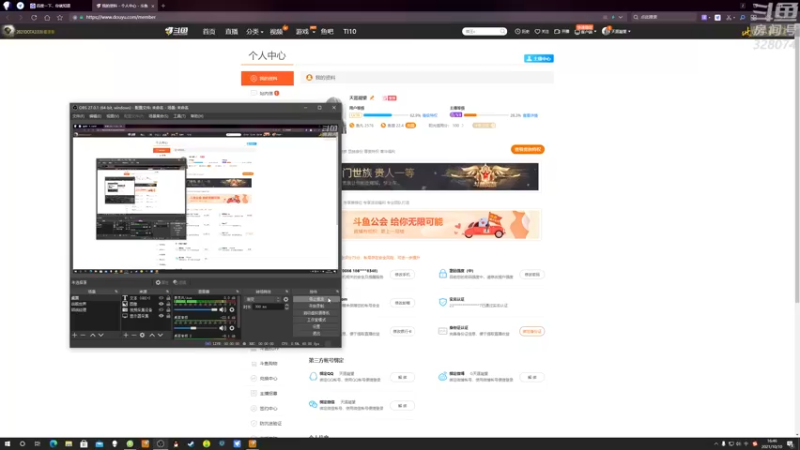Image resolution: width=800 pixels, height=450 pixels.
Task: Reload the Douyu page in the browser
Action: tap(34, 17)
